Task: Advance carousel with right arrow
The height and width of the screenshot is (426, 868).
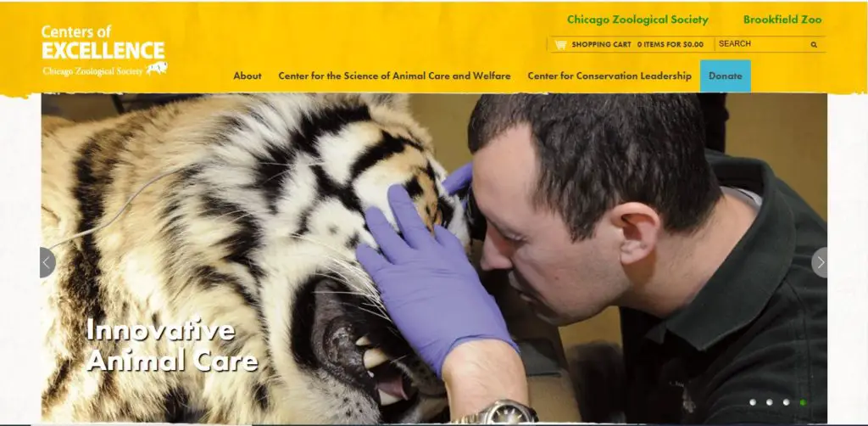Action: coord(820,262)
